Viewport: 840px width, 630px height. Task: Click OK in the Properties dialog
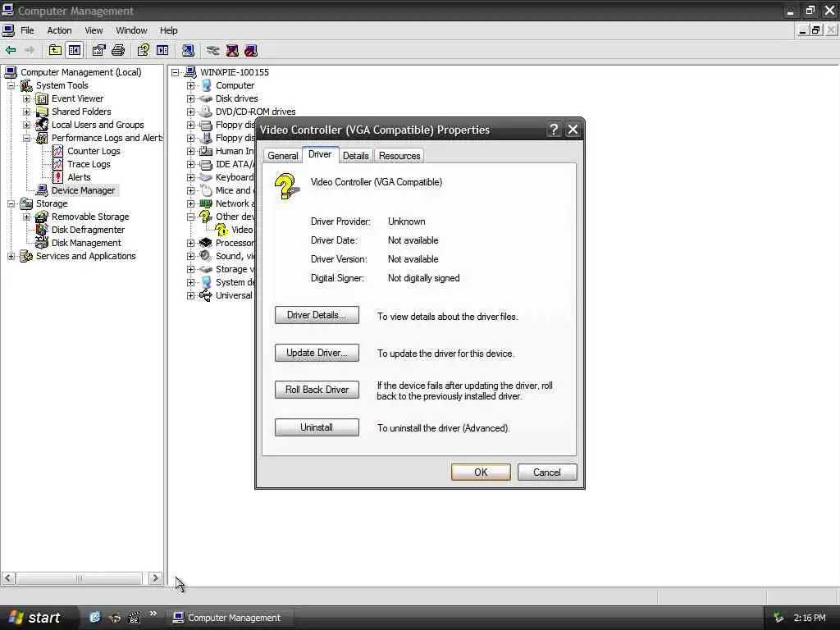481,472
